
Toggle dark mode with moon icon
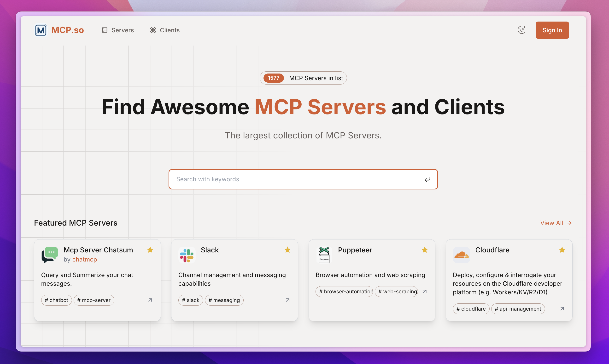tap(521, 30)
